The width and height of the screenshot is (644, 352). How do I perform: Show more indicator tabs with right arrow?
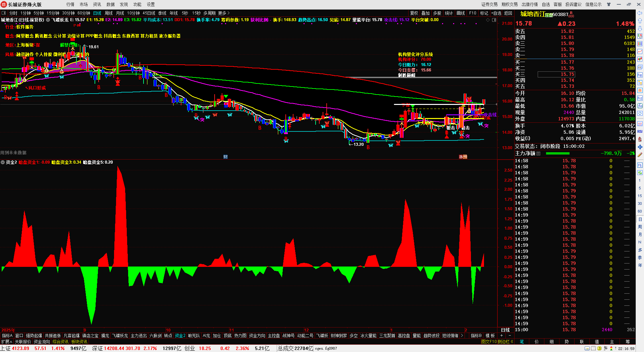point(462,336)
